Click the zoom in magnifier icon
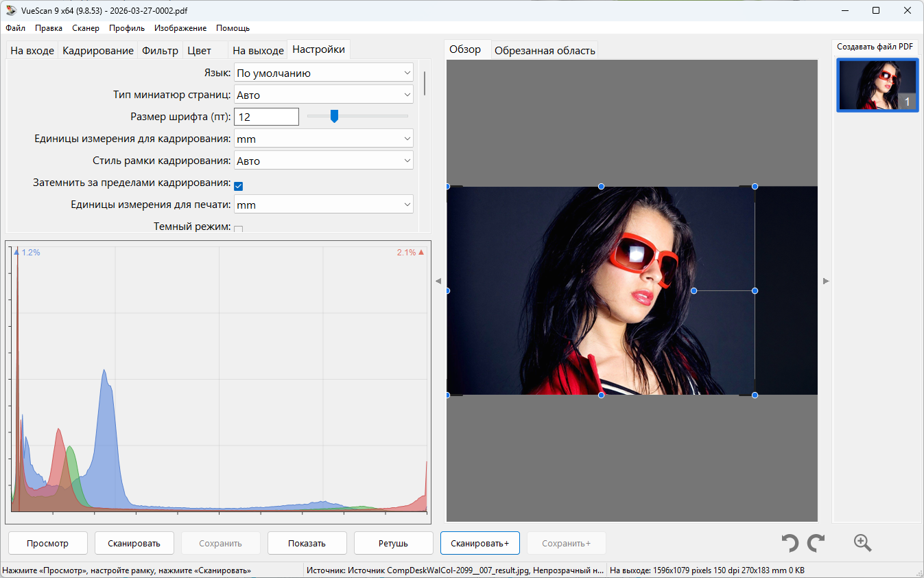 tap(862, 543)
